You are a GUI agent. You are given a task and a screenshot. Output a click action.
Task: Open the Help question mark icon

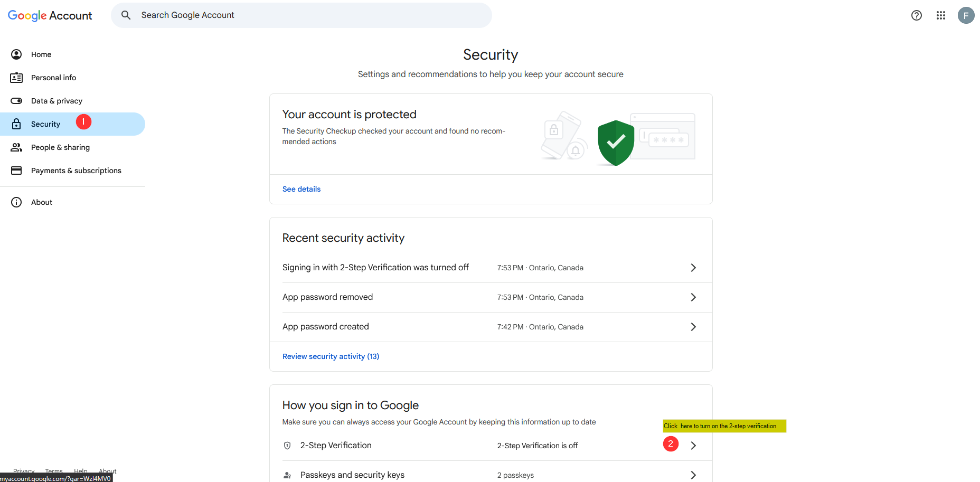[x=916, y=15]
